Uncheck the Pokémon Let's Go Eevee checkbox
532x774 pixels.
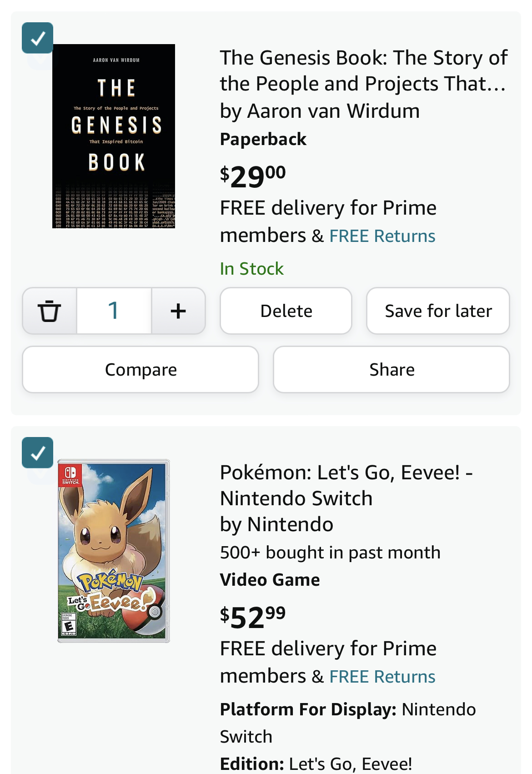(x=37, y=452)
